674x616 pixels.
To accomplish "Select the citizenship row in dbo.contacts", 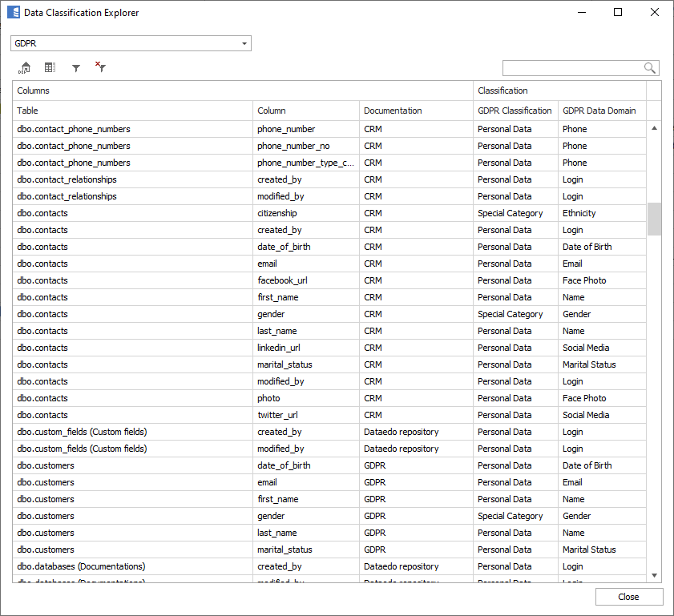I will 276,213.
